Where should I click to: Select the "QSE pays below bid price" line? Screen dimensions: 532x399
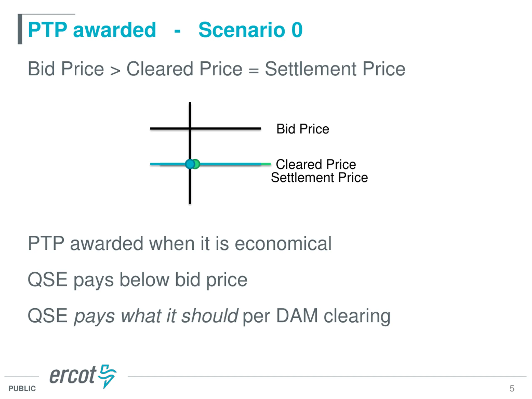coord(137,280)
